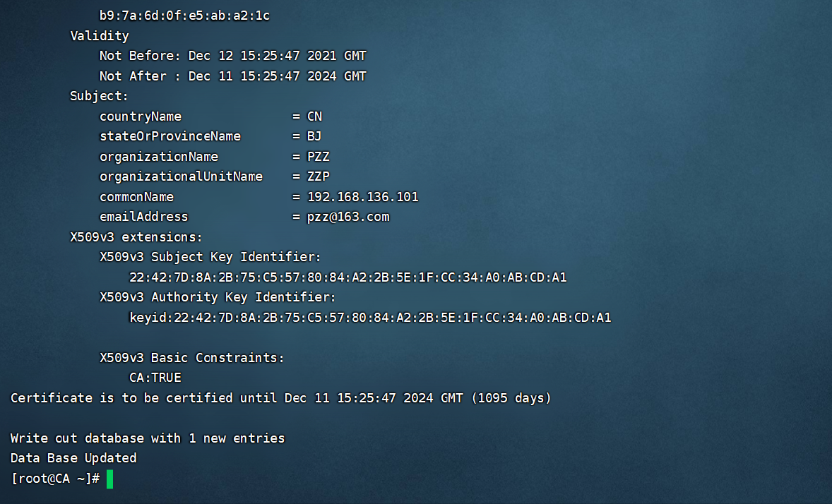Click the 'CA:TRUE' value
Viewport: 832px width, 504px height.
tap(155, 378)
